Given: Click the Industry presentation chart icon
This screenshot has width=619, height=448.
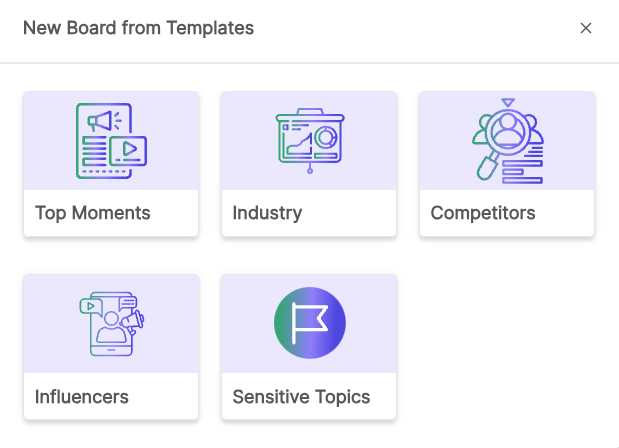Looking at the screenshot, I should coord(309,141).
